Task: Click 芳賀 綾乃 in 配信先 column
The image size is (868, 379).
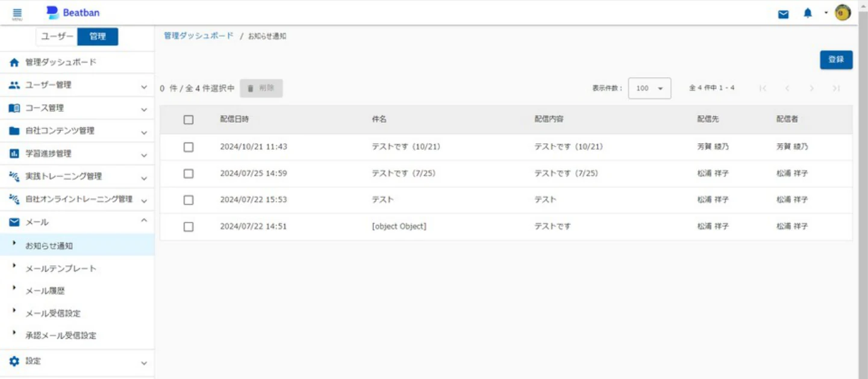Action: 713,147
